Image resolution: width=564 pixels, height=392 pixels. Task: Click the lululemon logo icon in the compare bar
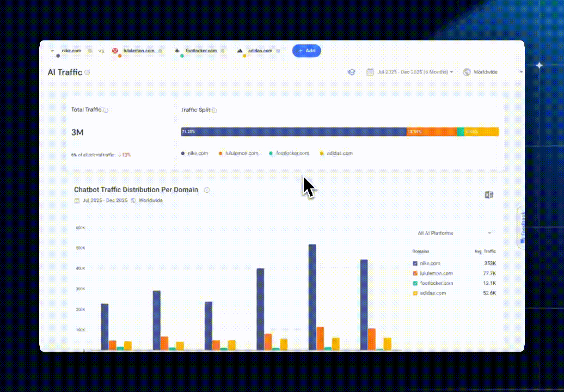pyautogui.click(x=115, y=51)
